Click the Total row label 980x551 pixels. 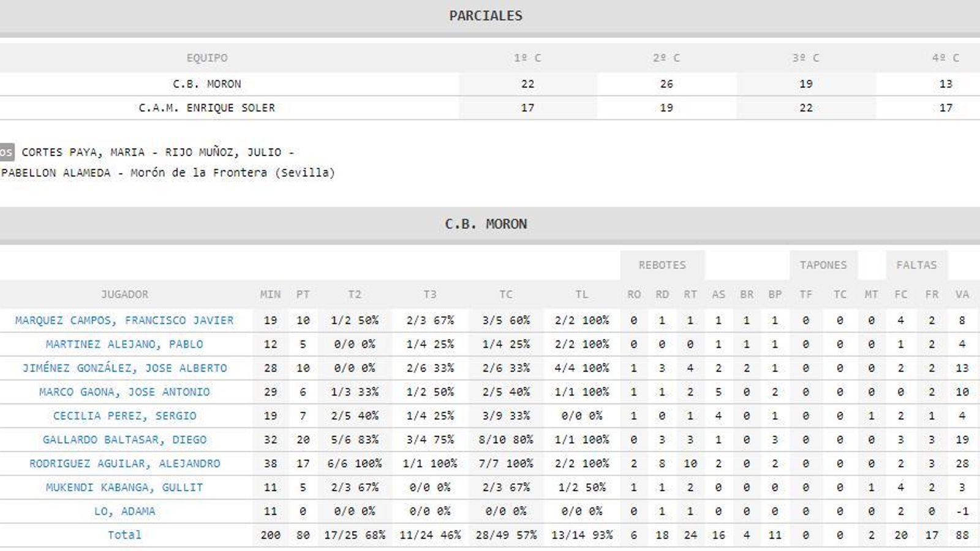point(124,535)
